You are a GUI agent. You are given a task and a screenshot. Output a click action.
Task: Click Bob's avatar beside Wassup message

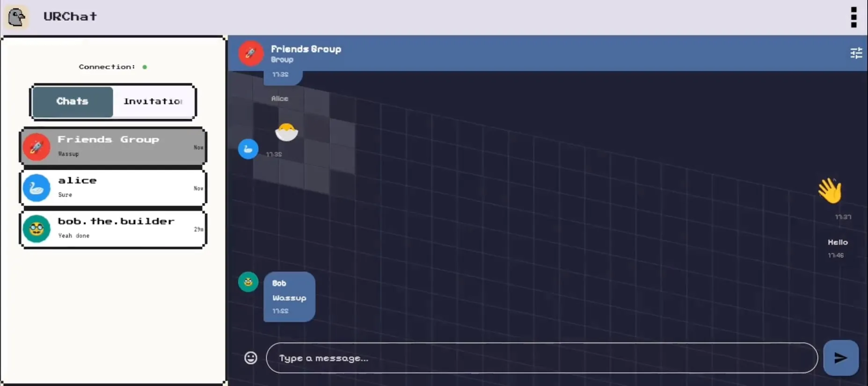[248, 282]
